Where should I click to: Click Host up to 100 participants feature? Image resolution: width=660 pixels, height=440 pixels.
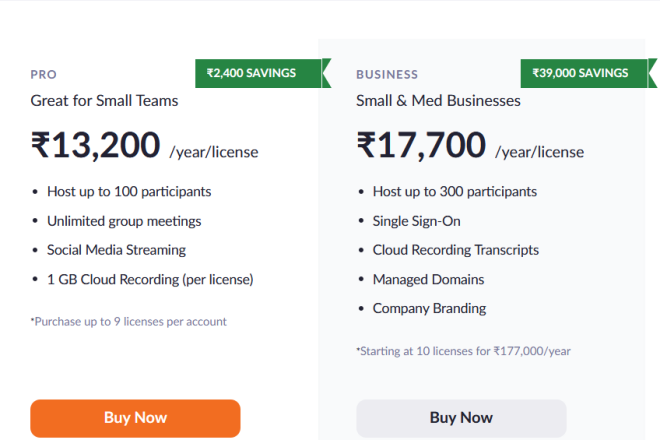click(x=129, y=191)
